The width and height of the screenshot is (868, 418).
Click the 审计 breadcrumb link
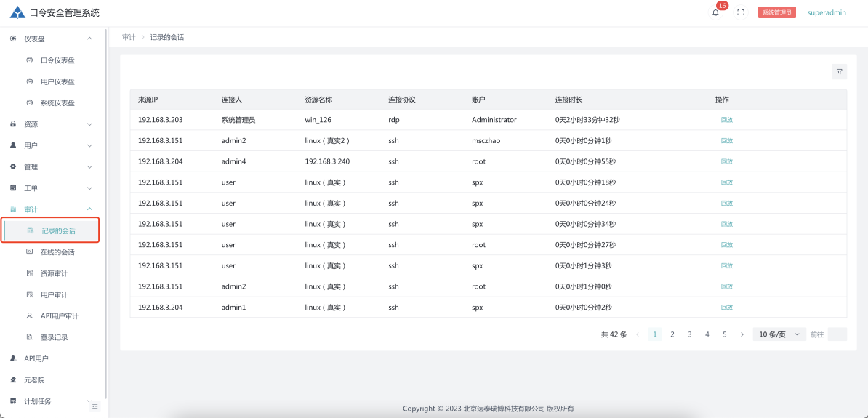[x=129, y=37]
